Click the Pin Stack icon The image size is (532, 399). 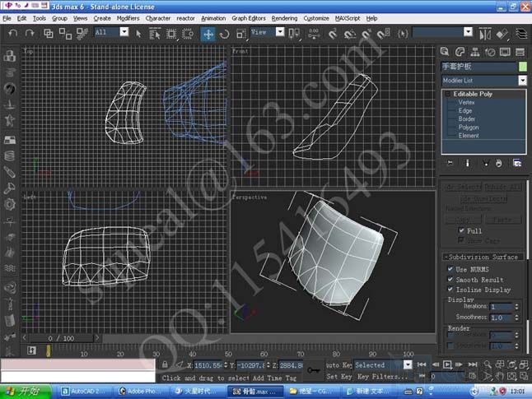pos(450,163)
